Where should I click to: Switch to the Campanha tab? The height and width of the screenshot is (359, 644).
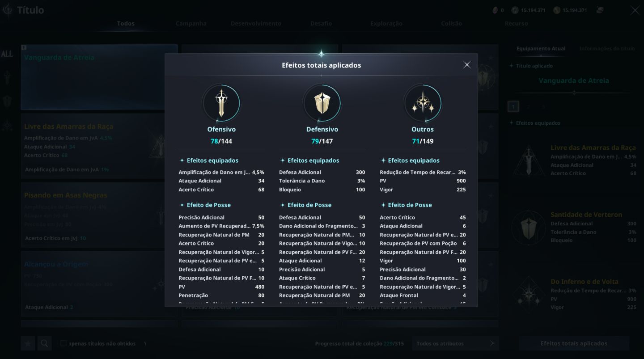click(x=191, y=23)
